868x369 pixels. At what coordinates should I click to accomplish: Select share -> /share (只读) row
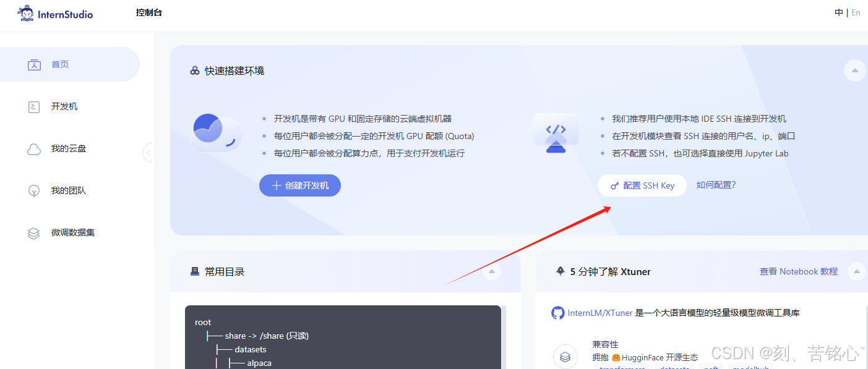pos(267,336)
